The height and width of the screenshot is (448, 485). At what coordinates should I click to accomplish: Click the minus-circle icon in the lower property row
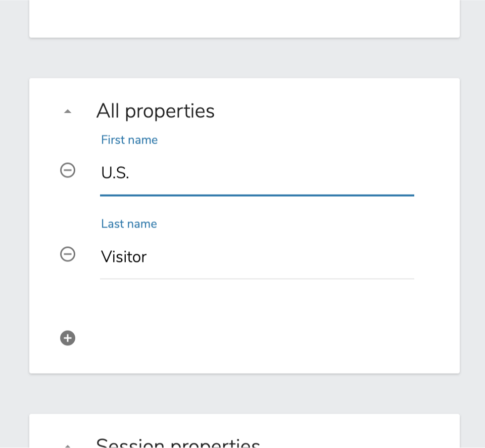[x=67, y=254]
